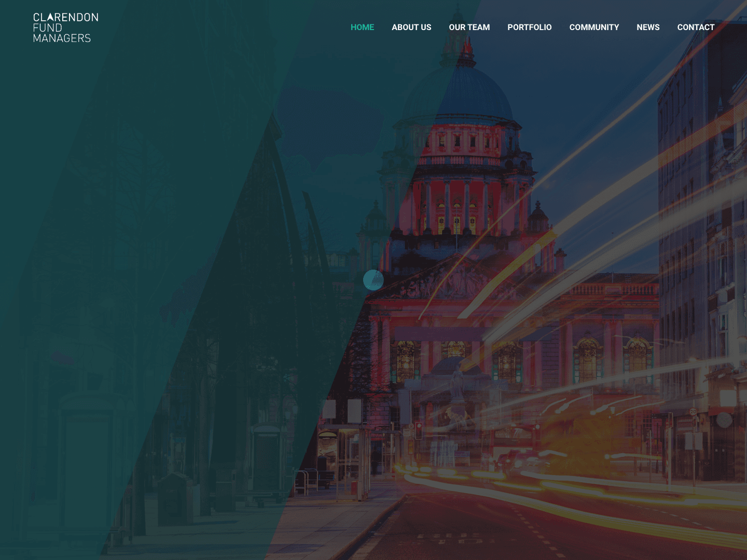Image resolution: width=747 pixels, height=560 pixels.
Task: Navigate to the Community page
Action: tap(594, 27)
